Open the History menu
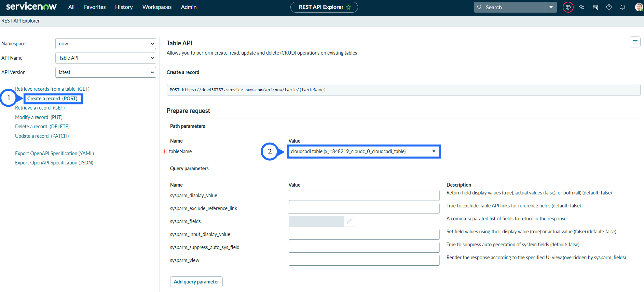The image size is (644, 292). pos(124,7)
